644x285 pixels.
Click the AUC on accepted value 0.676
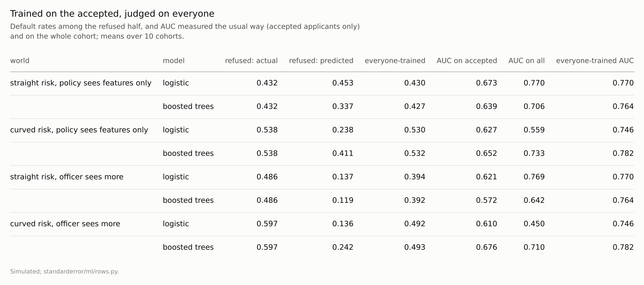click(487, 247)
